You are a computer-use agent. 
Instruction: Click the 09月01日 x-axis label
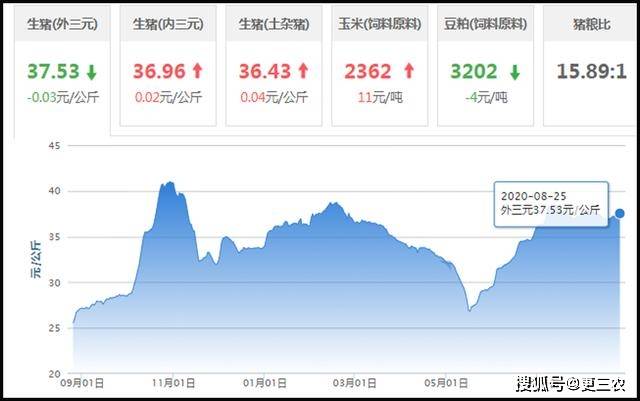tap(82, 383)
